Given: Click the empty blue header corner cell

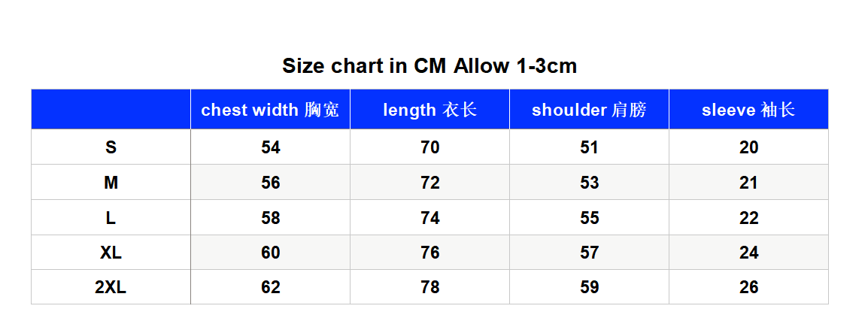Looking at the screenshot, I should [111, 110].
